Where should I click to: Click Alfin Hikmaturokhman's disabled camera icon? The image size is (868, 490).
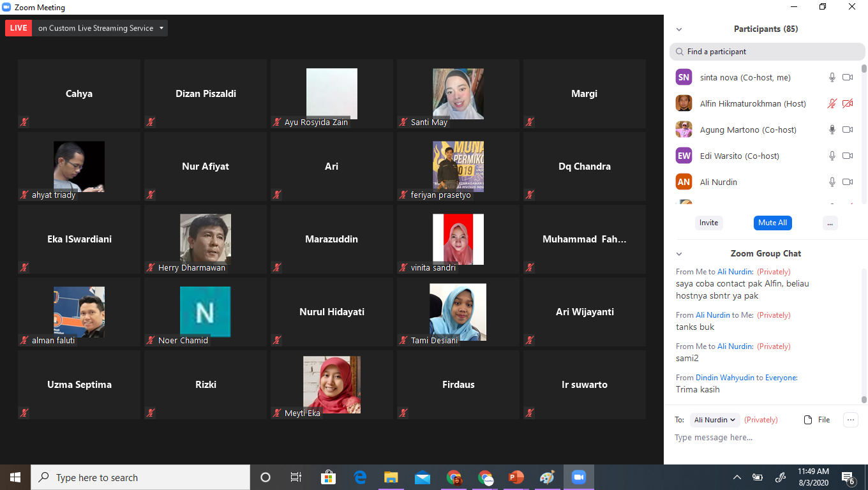[x=848, y=103]
